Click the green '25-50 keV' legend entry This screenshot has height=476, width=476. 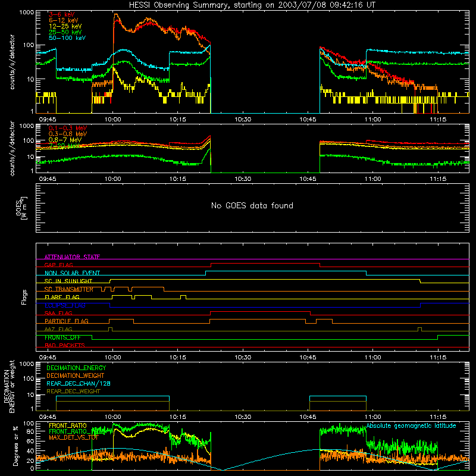point(65,32)
